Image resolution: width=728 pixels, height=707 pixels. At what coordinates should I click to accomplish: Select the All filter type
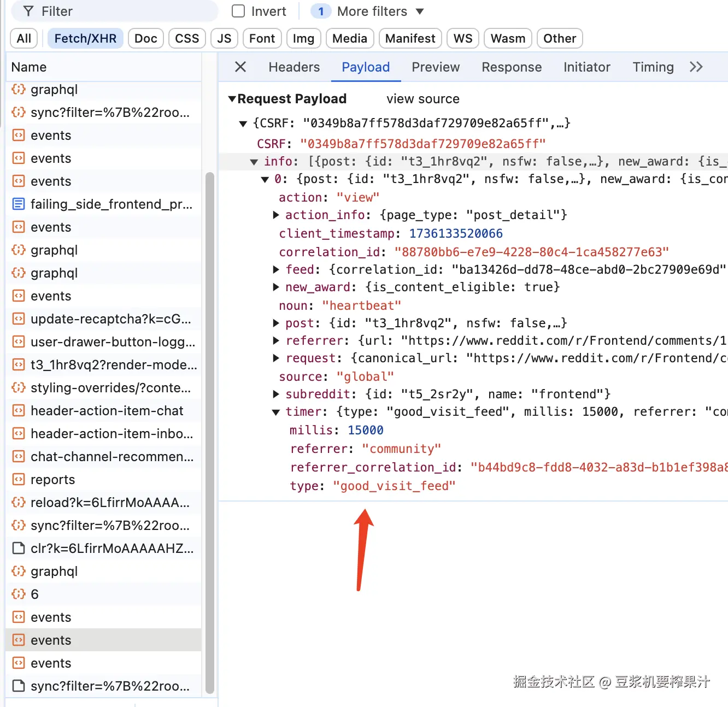24,39
